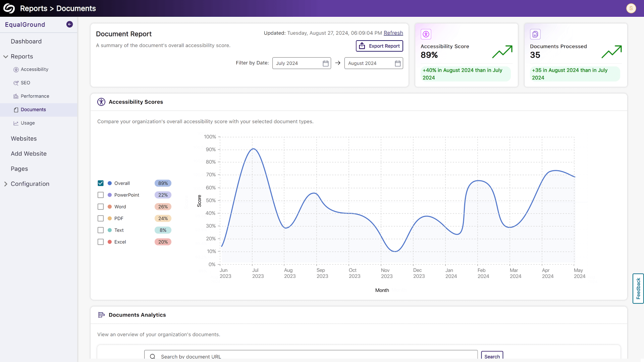644x362 pixels.
Task: Uncheck the Overall checkbox
Action: click(101, 183)
